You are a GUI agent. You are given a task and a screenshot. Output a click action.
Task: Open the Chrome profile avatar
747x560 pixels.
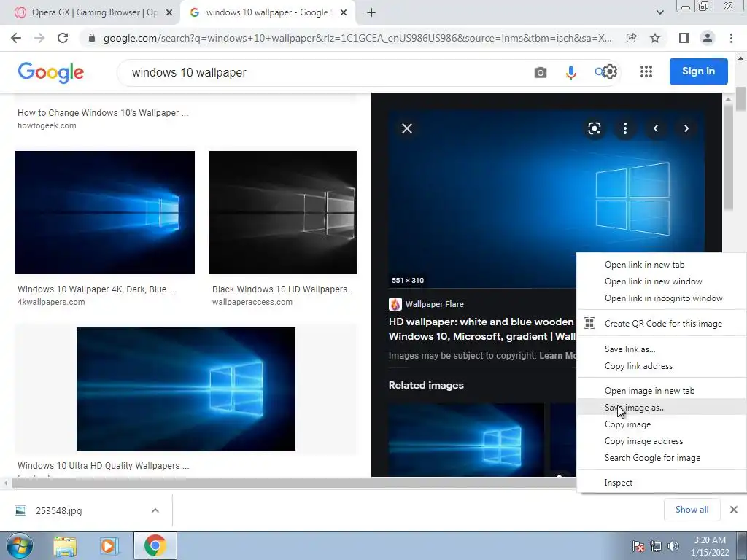[x=708, y=38]
